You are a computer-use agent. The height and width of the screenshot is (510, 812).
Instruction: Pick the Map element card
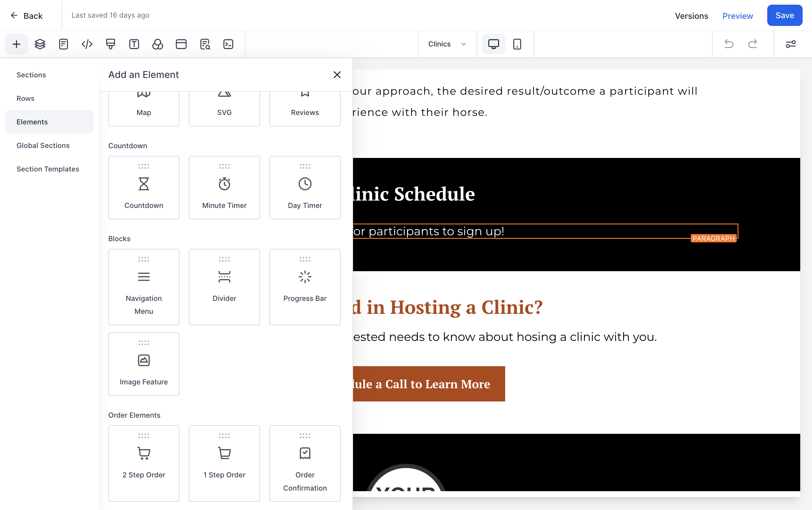pos(144,109)
